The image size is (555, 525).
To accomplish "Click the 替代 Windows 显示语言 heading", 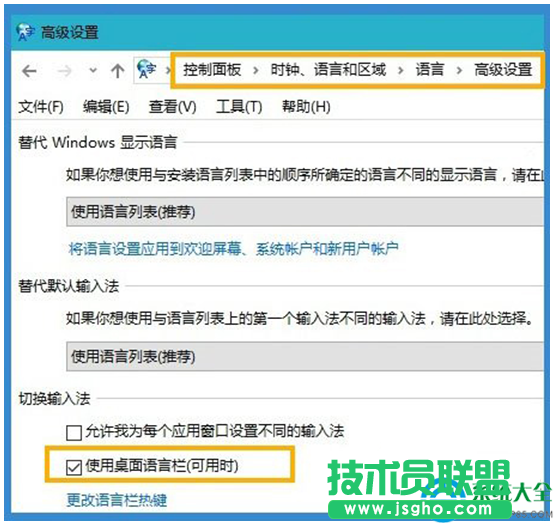I will [98, 142].
